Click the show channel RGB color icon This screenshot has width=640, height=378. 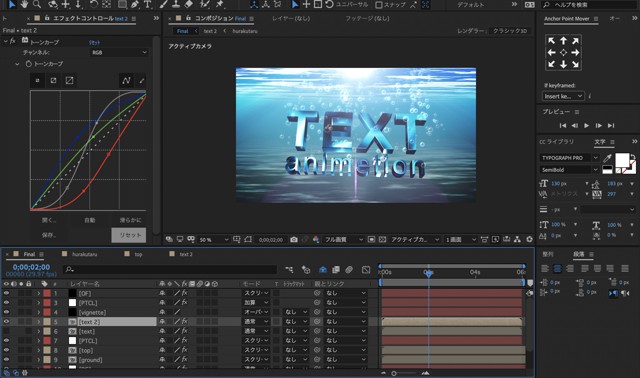pos(316,240)
